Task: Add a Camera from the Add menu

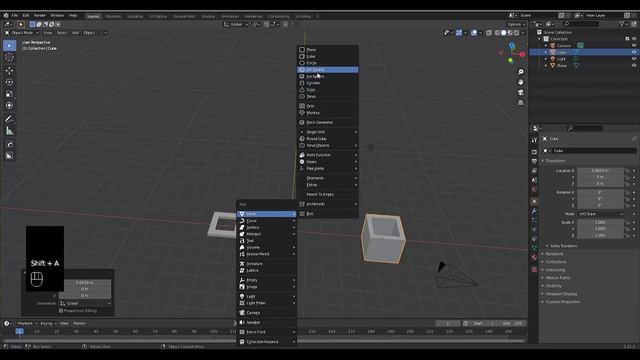Action: coord(267,313)
